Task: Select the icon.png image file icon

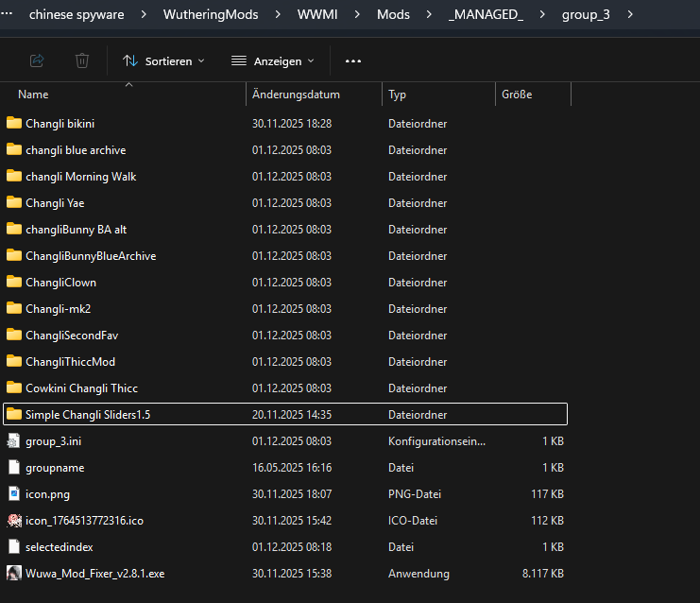Action: pyautogui.click(x=14, y=493)
